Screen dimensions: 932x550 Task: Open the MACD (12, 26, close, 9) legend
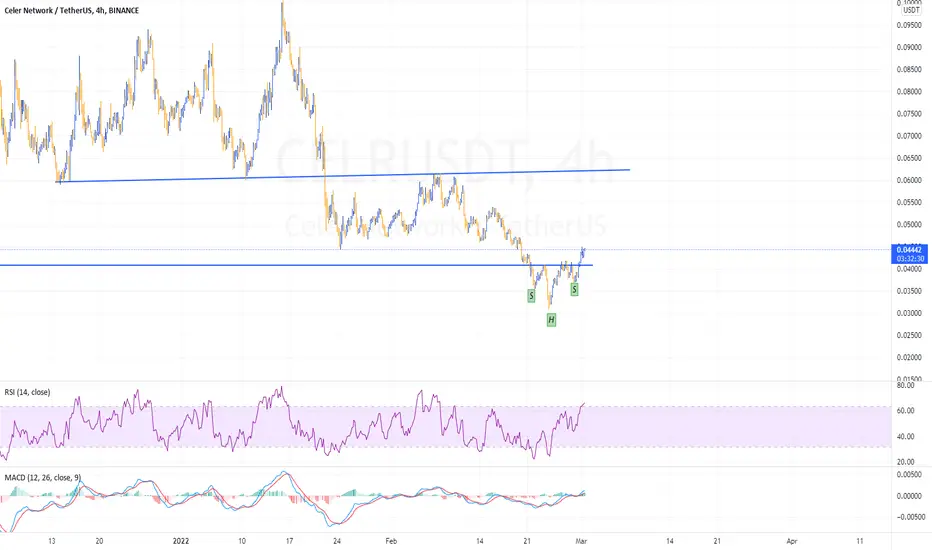click(x=42, y=477)
